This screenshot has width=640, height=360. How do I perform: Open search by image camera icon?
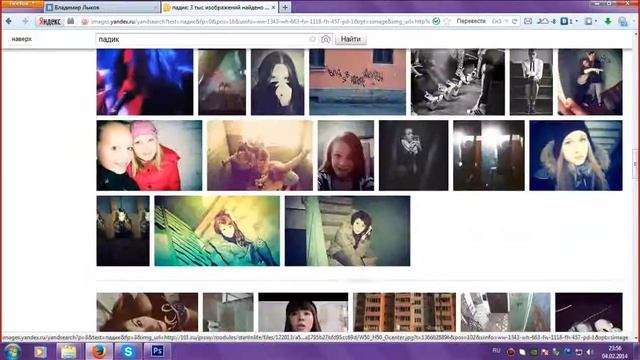[325, 39]
